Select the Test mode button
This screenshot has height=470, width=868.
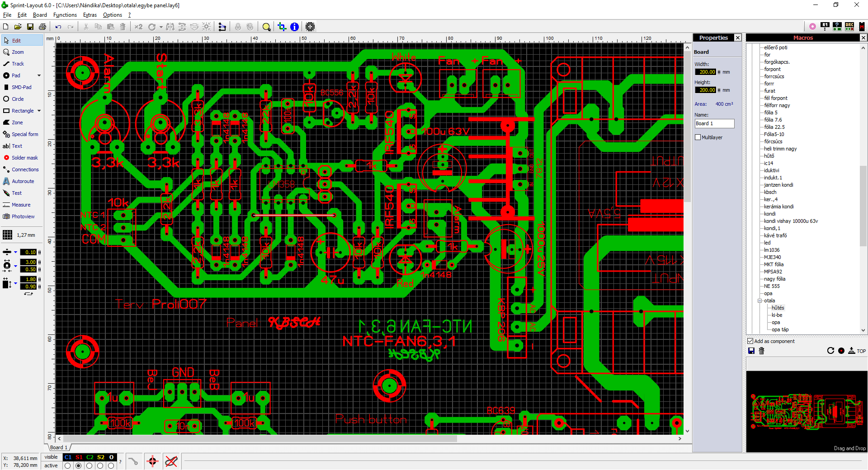point(22,193)
